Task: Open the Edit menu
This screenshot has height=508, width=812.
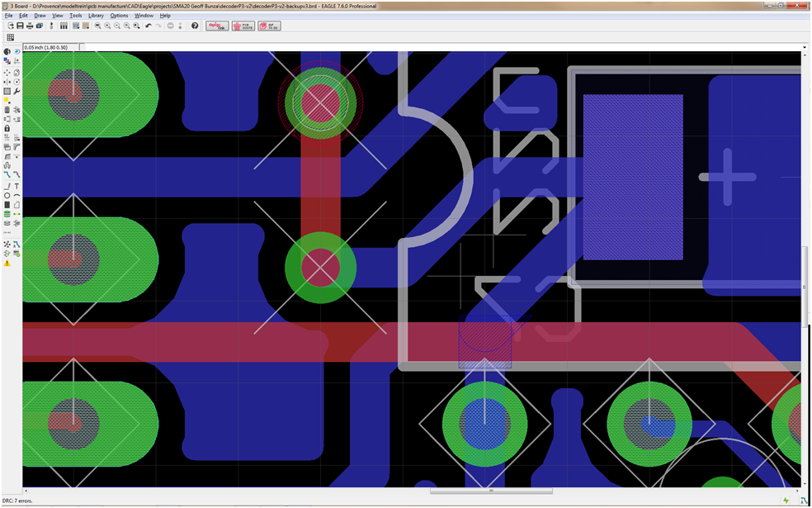Action: (23, 16)
